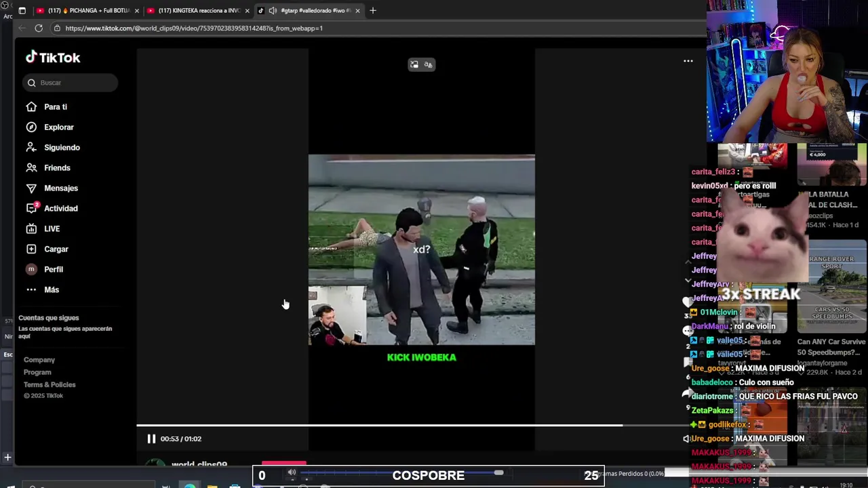868x488 pixels.
Task: Click the three-dots Más icon
Action: coord(31,290)
